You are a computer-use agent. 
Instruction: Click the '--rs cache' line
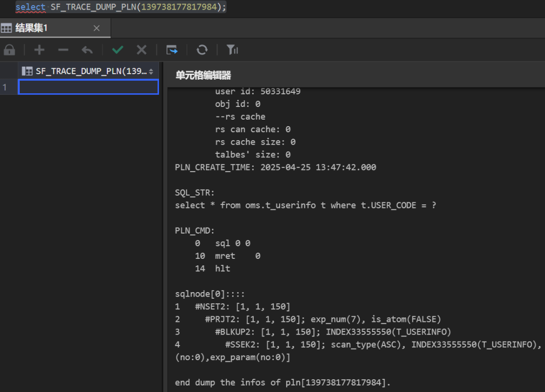coord(240,117)
